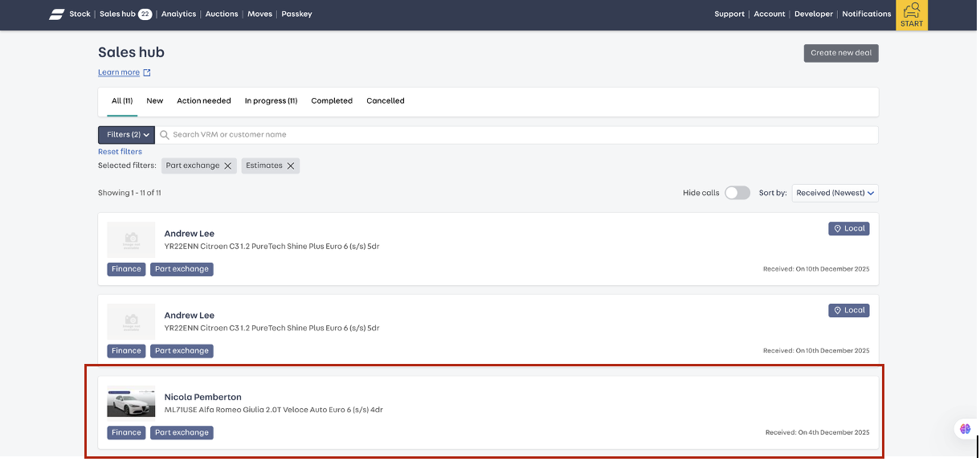
Task: Switch to the Completed tab
Action: 332,101
